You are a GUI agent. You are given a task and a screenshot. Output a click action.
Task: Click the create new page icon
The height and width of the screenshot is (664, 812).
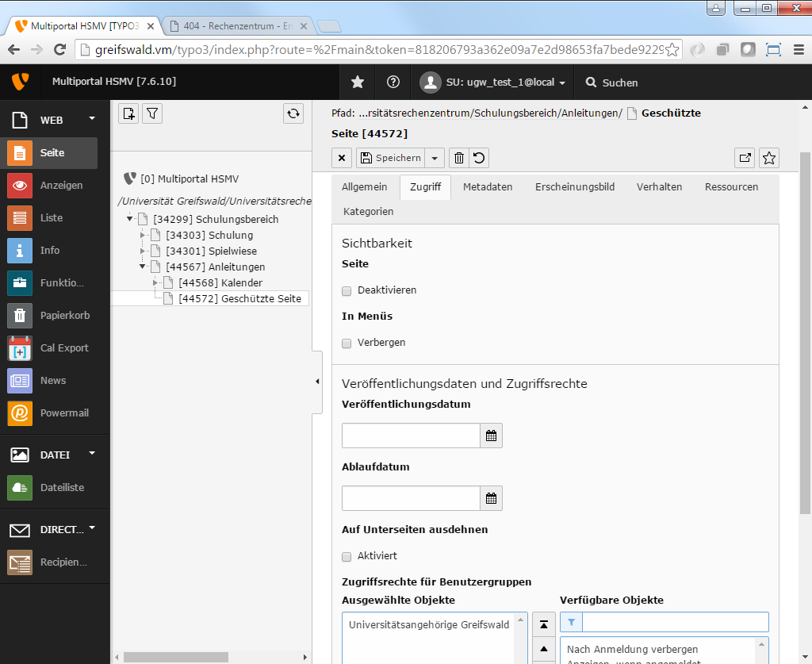pos(128,113)
